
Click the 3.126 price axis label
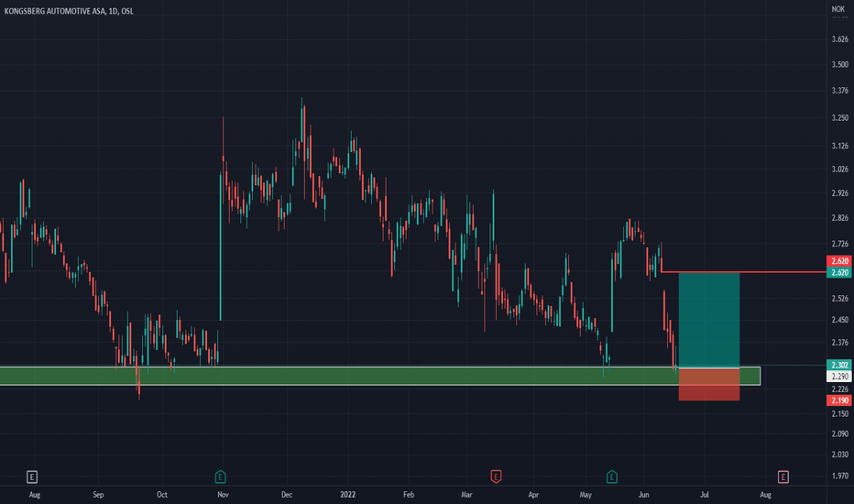click(840, 146)
